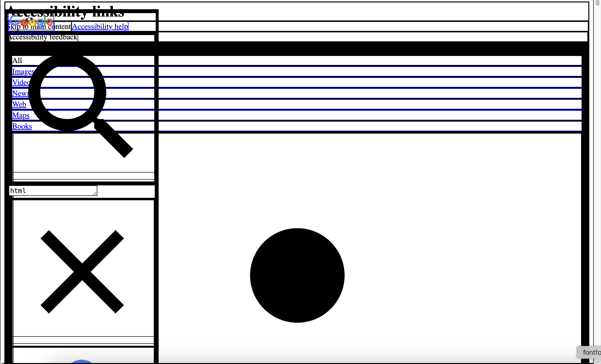The width and height of the screenshot is (601, 364).
Task: Toggle the accessibility feedback input
Action: tap(43, 37)
